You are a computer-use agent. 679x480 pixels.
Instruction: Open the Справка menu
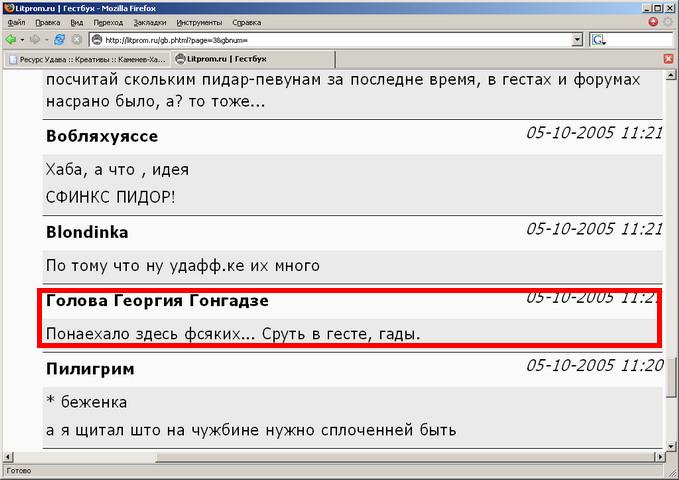pyautogui.click(x=246, y=21)
